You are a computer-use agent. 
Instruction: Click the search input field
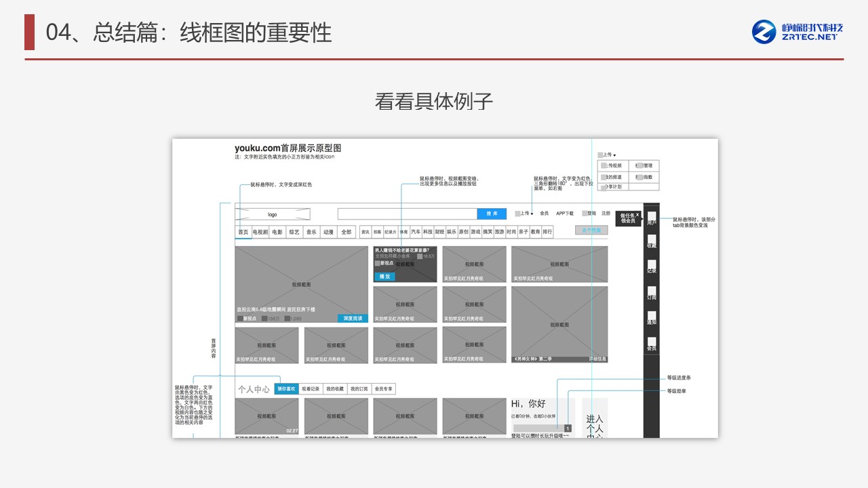pyautogui.click(x=407, y=214)
